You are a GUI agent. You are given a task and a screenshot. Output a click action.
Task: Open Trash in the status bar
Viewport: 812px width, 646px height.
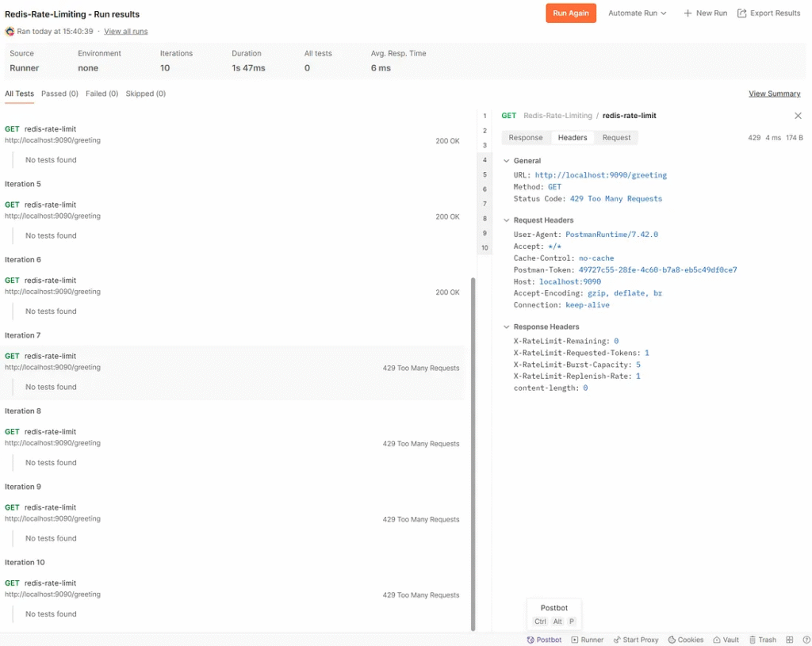(x=763, y=640)
